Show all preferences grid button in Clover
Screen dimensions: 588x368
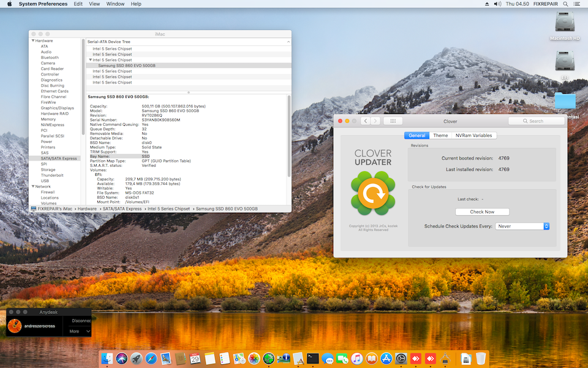(393, 121)
